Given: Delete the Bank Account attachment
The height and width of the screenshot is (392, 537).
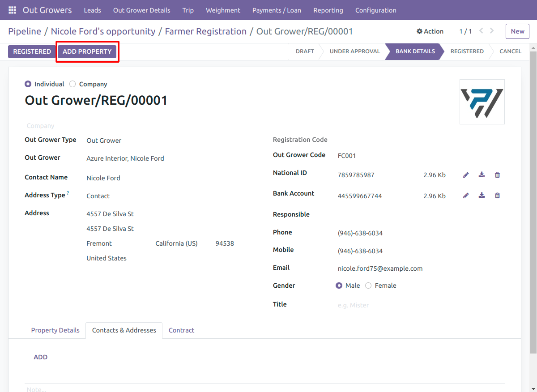Looking at the screenshot, I should click(x=497, y=196).
